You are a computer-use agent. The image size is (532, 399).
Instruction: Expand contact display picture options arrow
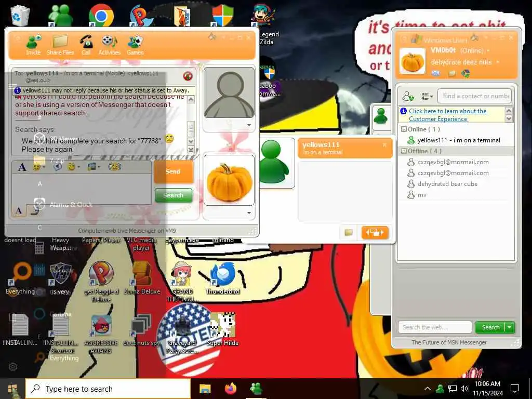[x=249, y=125]
